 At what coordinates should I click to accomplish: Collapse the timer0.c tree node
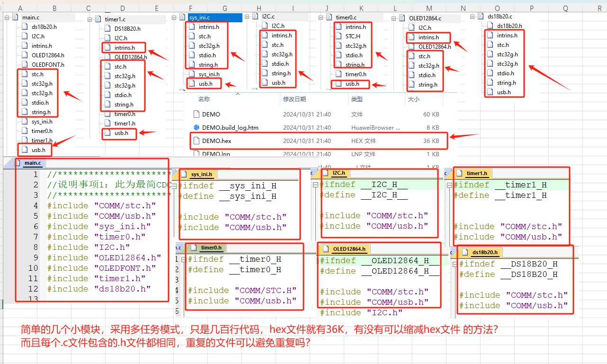pos(321,18)
